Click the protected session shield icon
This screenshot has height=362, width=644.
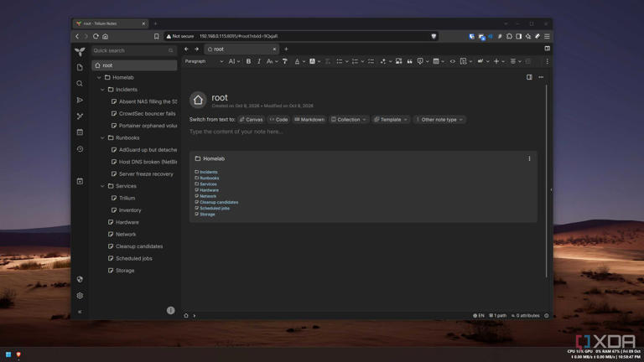coord(80,279)
